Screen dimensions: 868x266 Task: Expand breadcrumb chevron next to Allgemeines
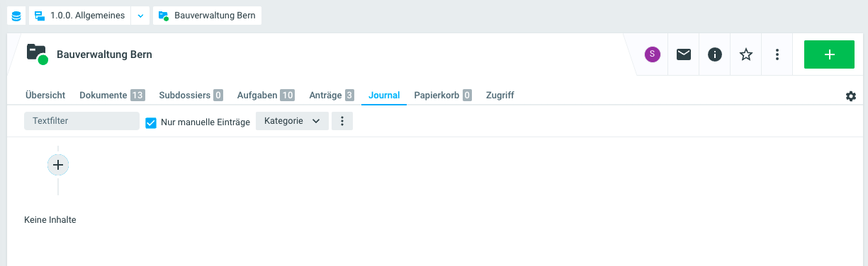tap(140, 16)
